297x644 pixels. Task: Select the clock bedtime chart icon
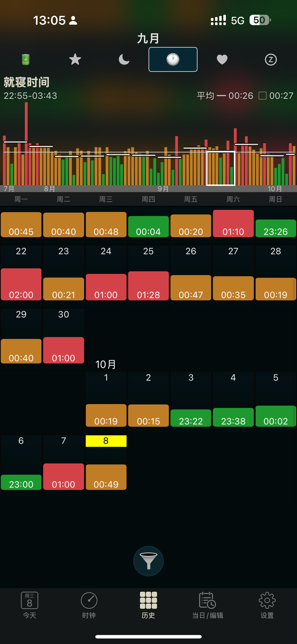click(x=173, y=59)
